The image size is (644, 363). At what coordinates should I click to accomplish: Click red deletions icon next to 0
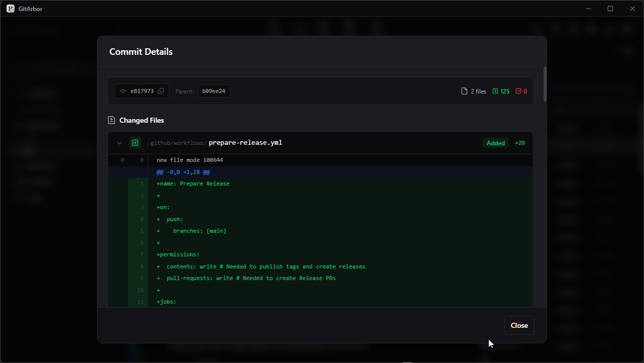pos(518,91)
